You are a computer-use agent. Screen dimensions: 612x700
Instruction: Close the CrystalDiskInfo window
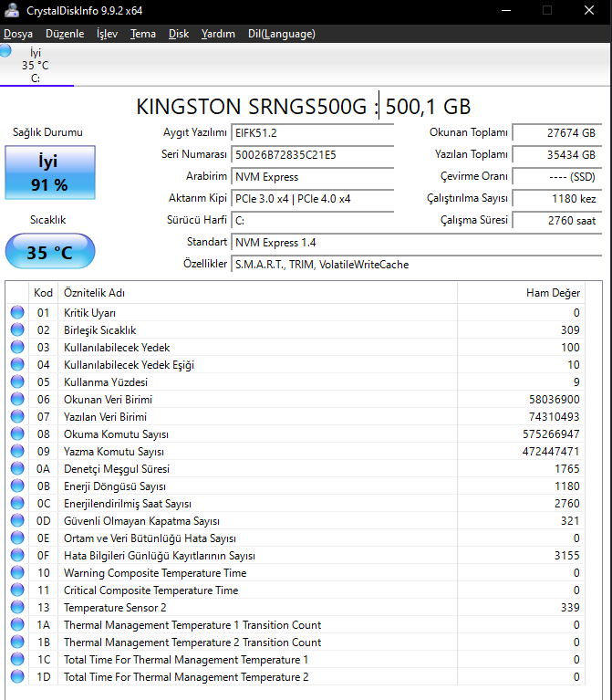click(x=589, y=10)
